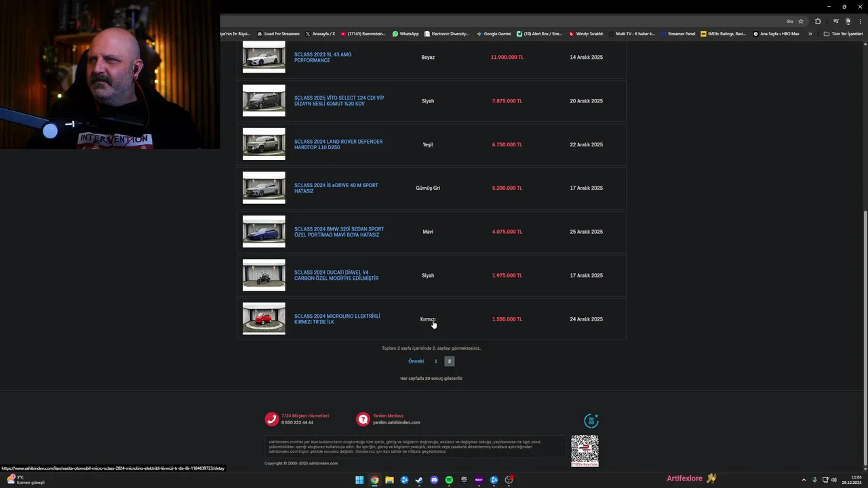The image size is (868, 488).
Task: Select current results page 2
Action: coord(449,361)
